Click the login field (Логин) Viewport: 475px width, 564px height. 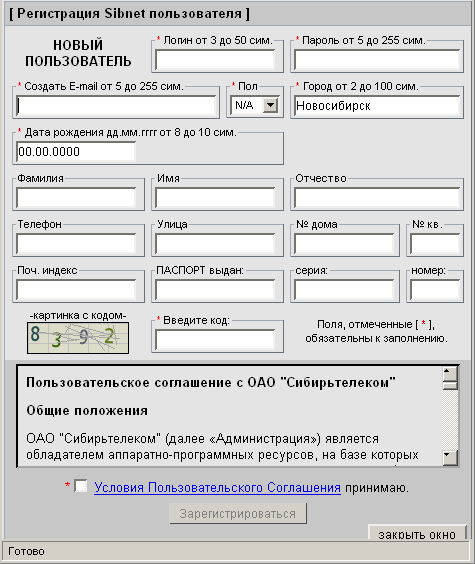(x=215, y=59)
